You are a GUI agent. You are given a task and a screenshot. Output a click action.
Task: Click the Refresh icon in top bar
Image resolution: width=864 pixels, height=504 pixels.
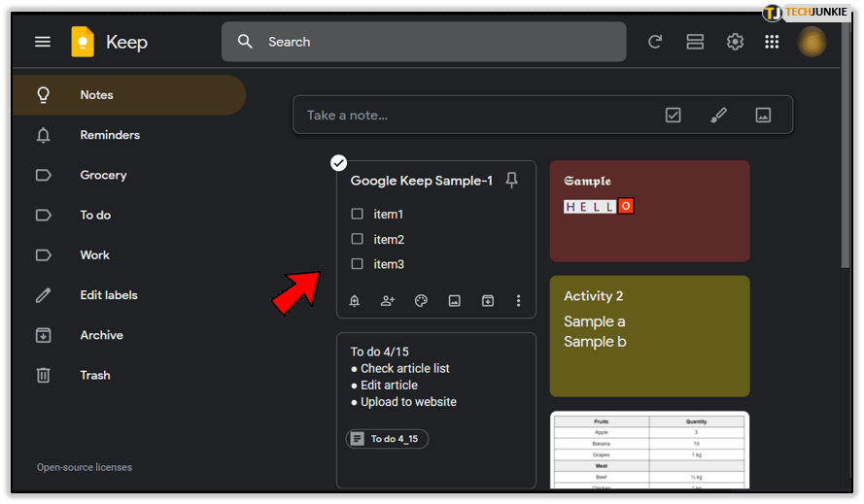tap(655, 42)
